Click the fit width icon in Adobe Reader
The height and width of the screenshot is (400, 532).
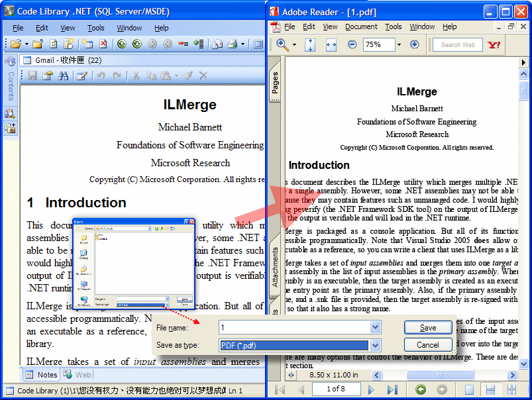coord(331,45)
